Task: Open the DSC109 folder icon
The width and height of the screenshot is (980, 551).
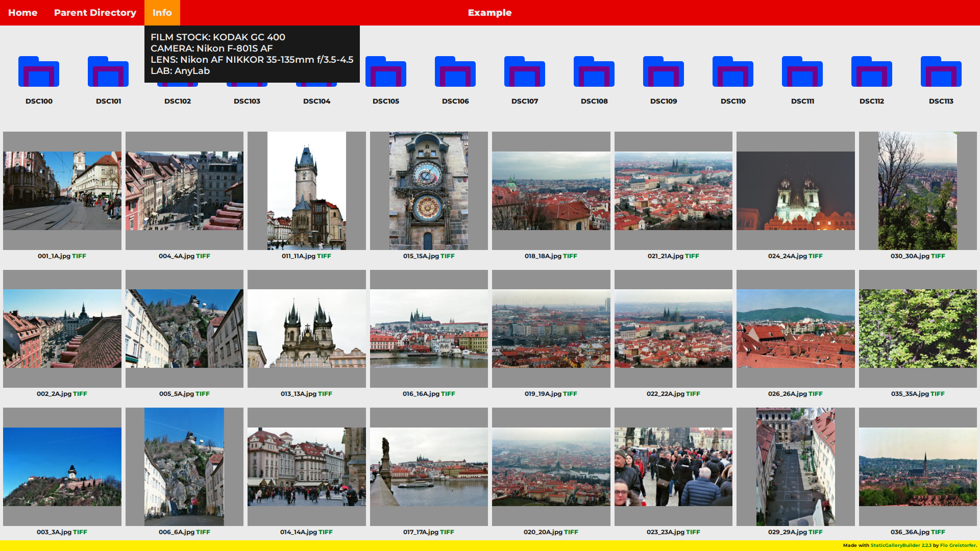Action: tap(664, 72)
